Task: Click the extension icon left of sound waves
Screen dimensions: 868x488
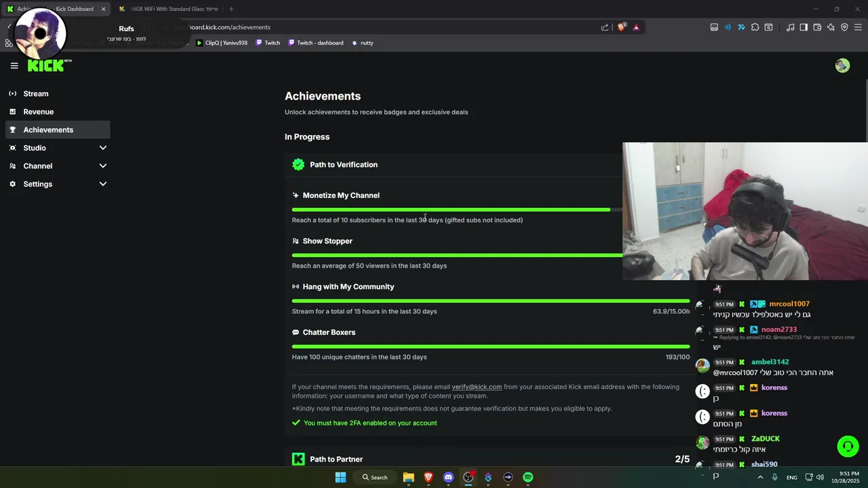Action: [714, 27]
